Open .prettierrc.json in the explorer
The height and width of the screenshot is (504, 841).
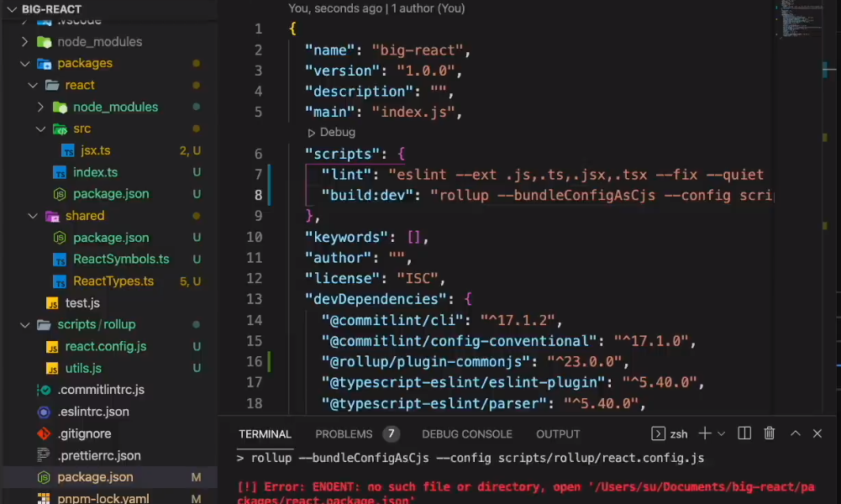coord(99,455)
